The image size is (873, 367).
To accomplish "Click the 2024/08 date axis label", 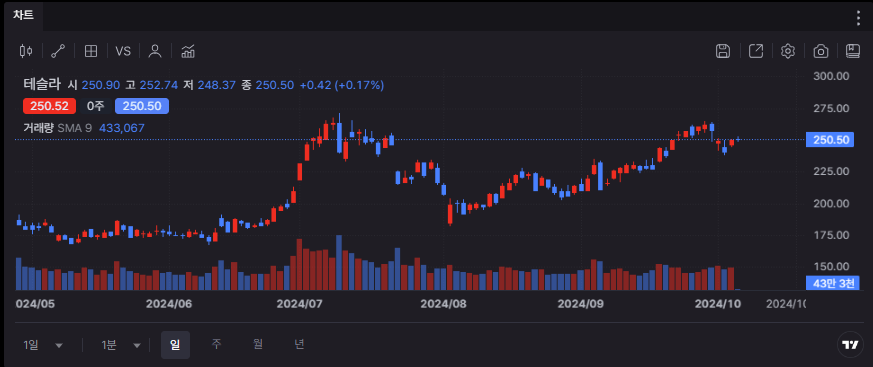I will 444,304.
